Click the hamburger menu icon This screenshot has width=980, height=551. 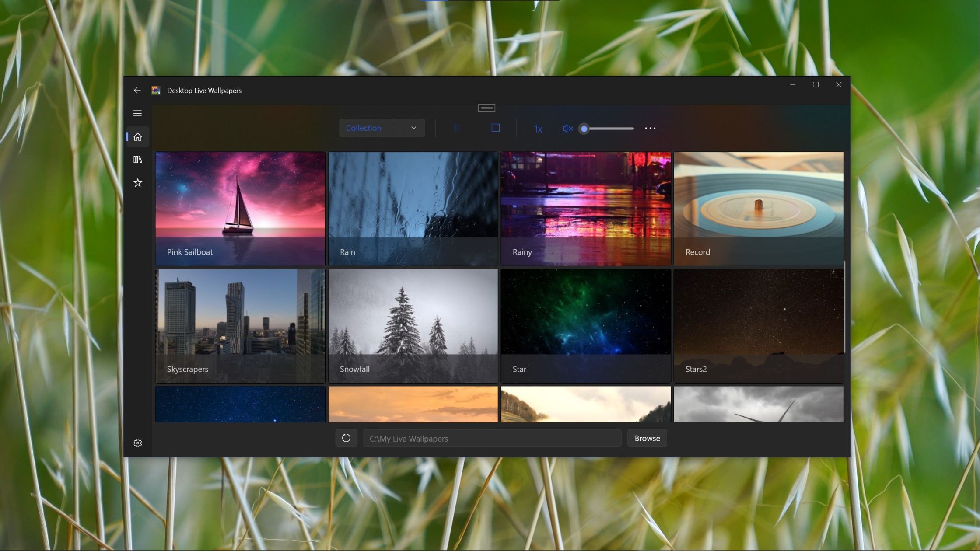[138, 113]
